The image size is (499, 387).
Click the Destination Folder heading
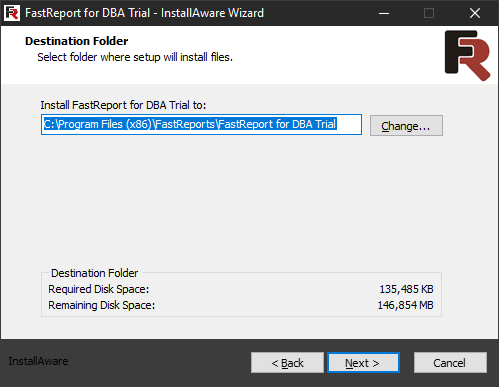coord(77,41)
